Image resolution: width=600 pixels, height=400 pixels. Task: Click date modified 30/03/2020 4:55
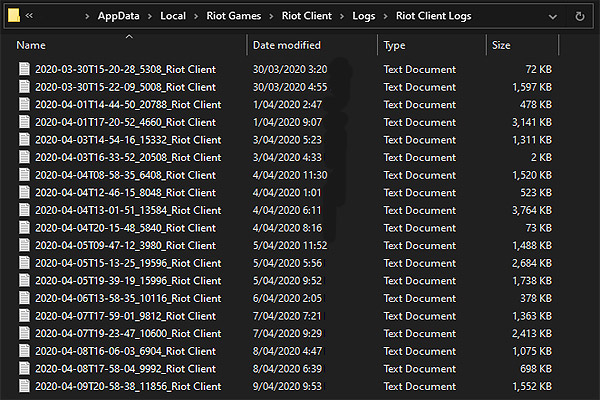(x=290, y=87)
